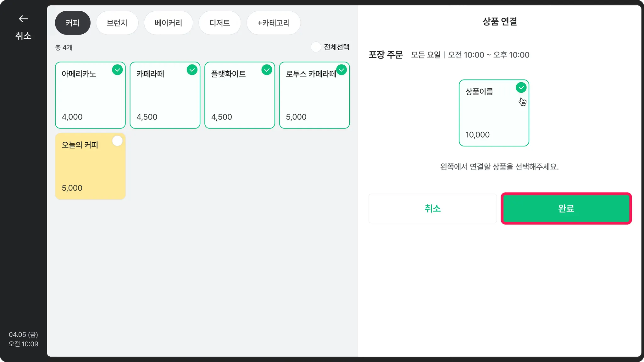The width and height of the screenshot is (644, 362).
Task: Select the 커피 category tab
Action: click(x=73, y=23)
